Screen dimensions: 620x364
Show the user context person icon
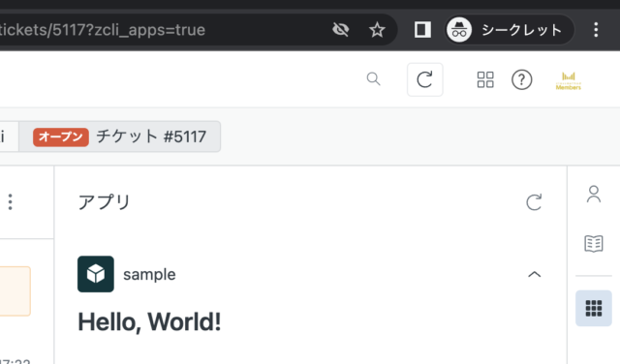click(594, 194)
